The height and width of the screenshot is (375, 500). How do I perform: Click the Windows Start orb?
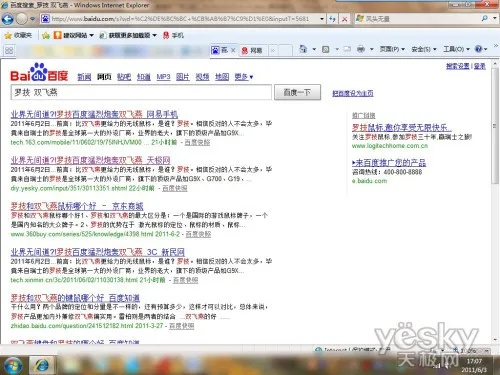(x=13, y=365)
